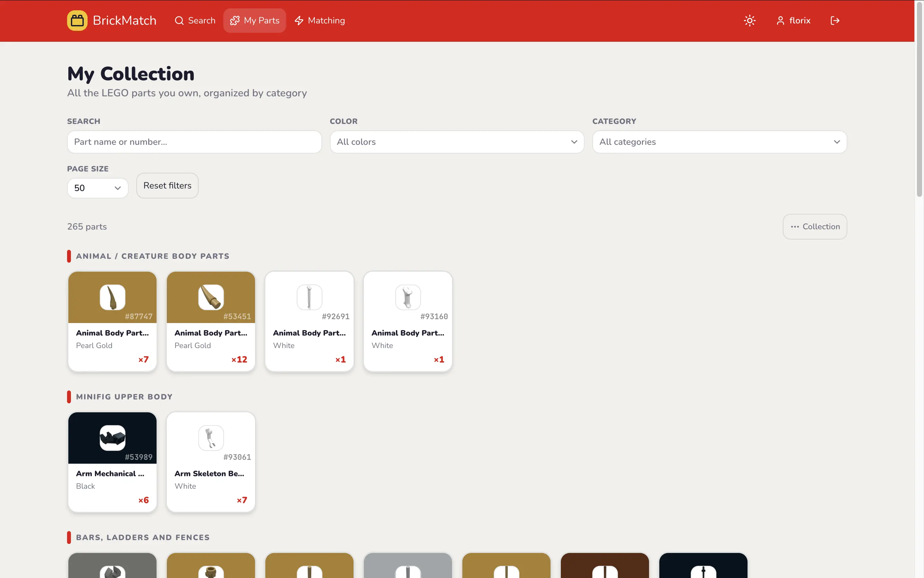Open part #53989 Black Arm Mechanical image
The image size is (924, 578).
112,438
